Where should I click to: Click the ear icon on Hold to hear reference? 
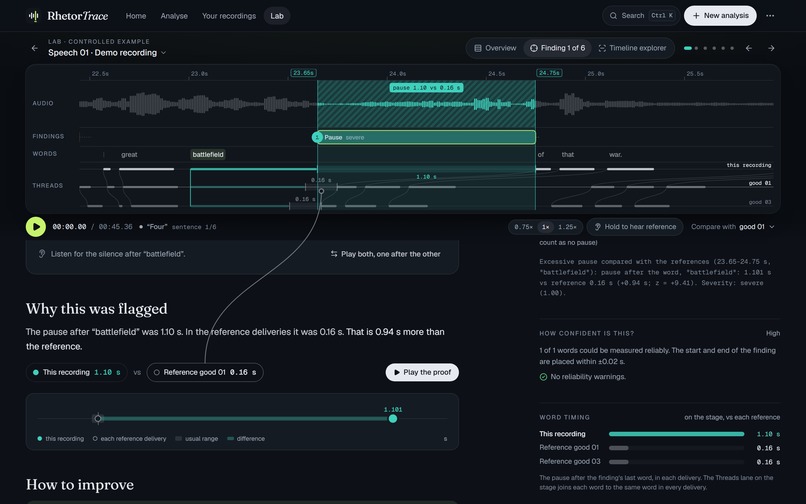[x=597, y=227]
